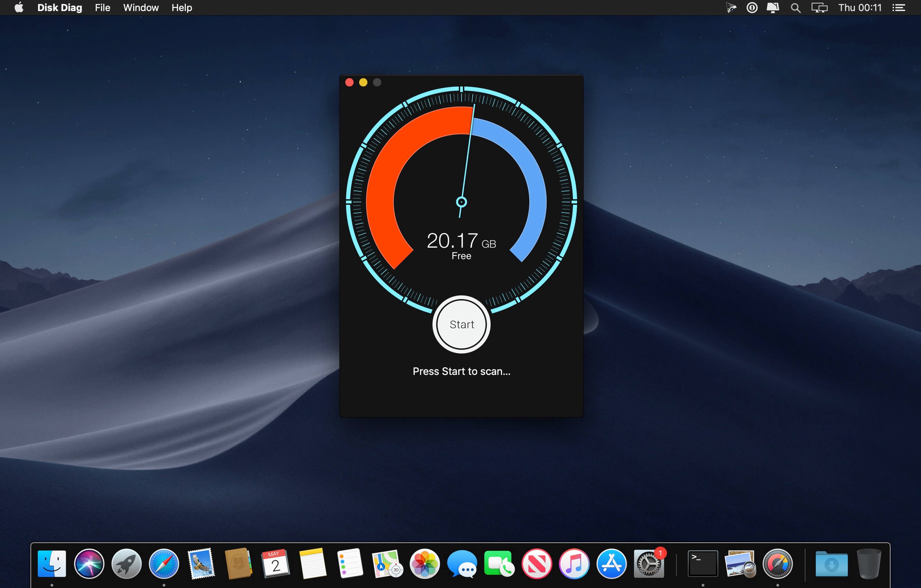
Task: Click the 1Password menu bar icon
Action: click(752, 8)
